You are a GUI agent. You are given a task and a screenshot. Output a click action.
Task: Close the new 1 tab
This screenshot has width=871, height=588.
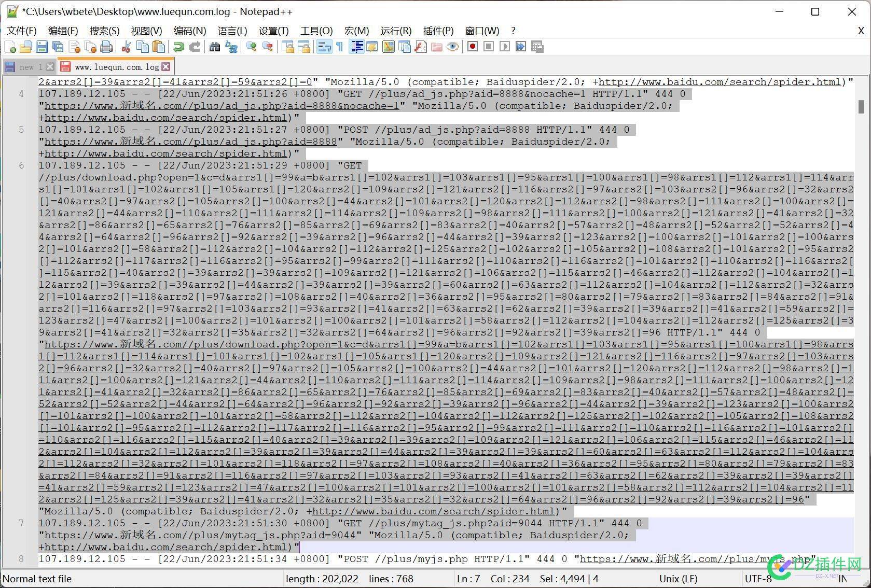(50, 67)
